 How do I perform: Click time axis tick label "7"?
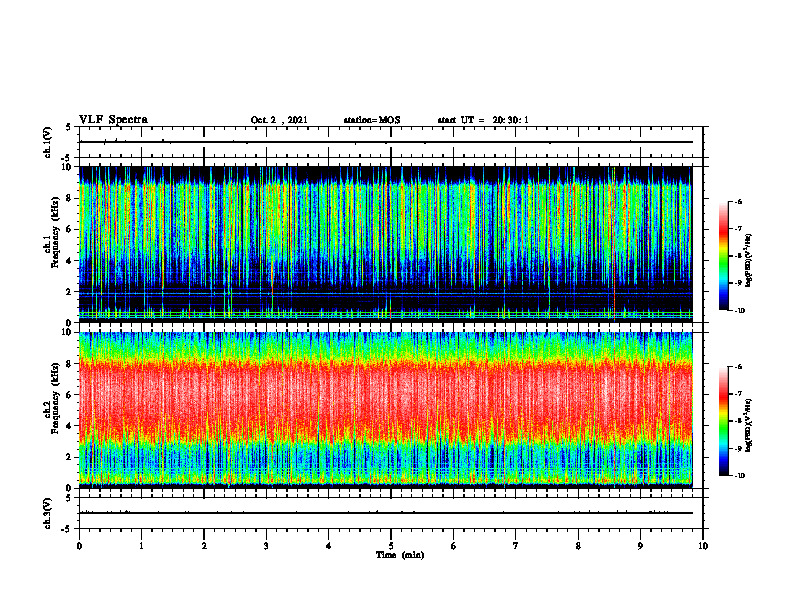516,546
